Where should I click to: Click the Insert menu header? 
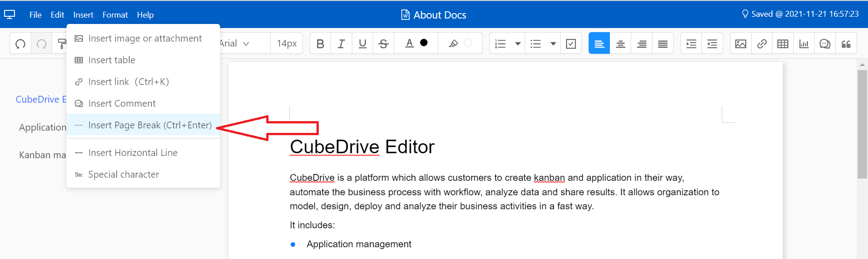83,15
